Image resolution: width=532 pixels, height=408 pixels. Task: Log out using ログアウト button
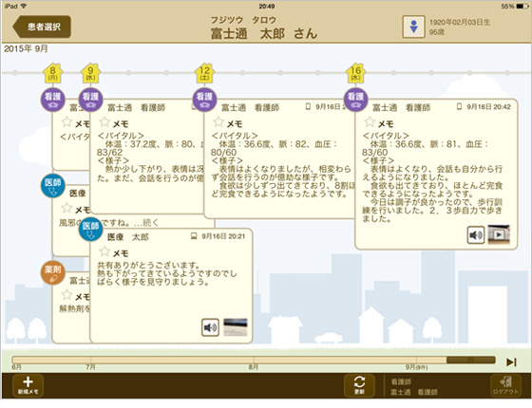tap(505, 385)
